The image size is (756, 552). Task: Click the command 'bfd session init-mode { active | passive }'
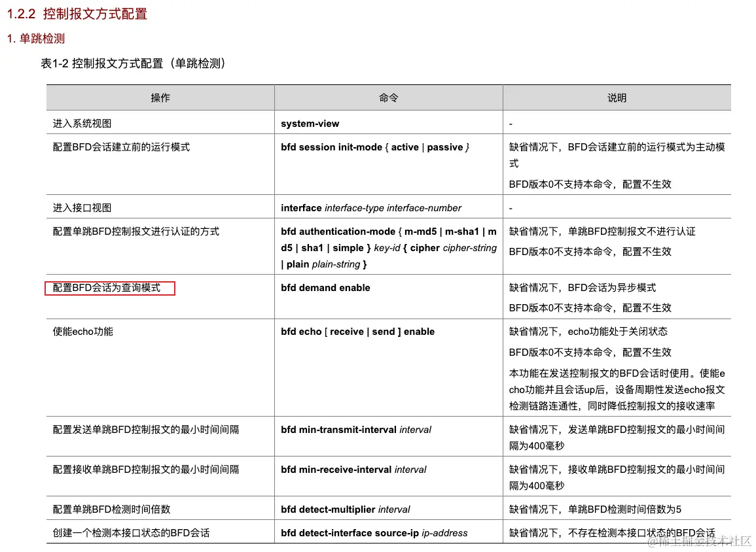click(375, 147)
